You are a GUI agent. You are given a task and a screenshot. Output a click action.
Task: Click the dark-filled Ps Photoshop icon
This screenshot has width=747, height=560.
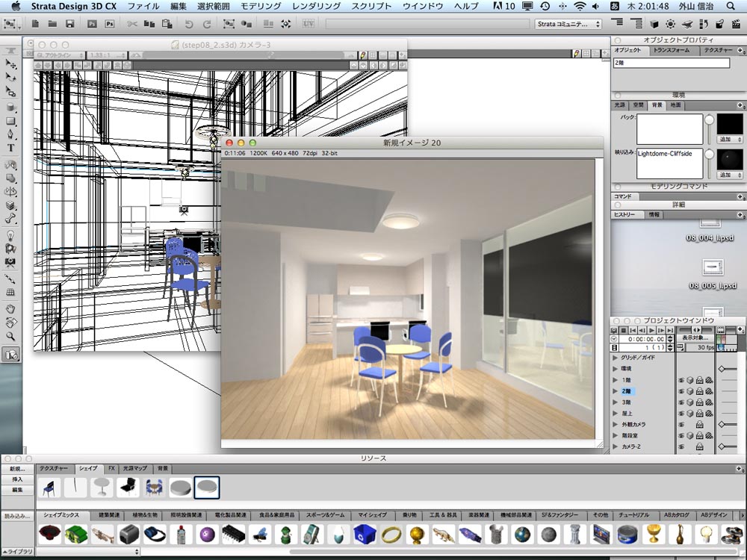[x=92, y=23]
